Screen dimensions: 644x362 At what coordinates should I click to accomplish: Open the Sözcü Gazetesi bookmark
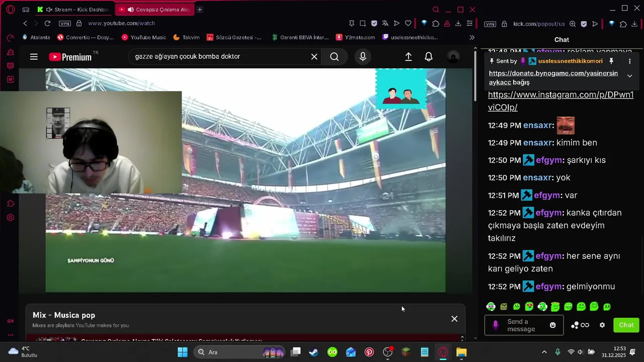(x=234, y=37)
